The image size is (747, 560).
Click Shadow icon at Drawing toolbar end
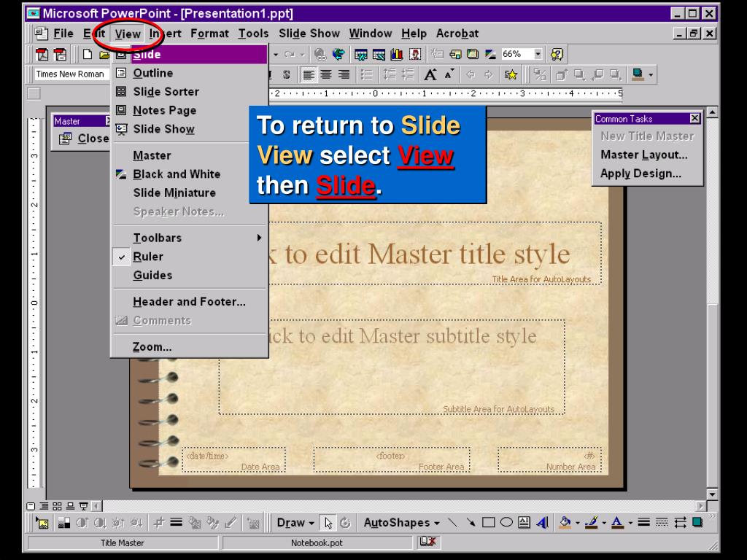[697, 523]
